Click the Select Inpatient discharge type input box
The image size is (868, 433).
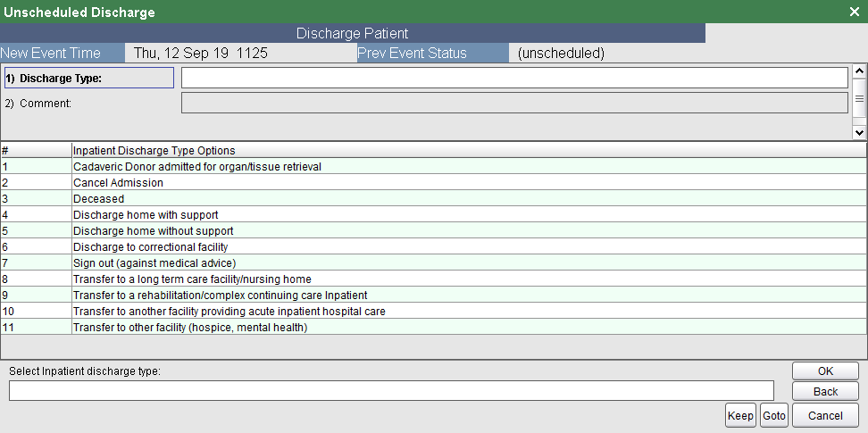391,390
